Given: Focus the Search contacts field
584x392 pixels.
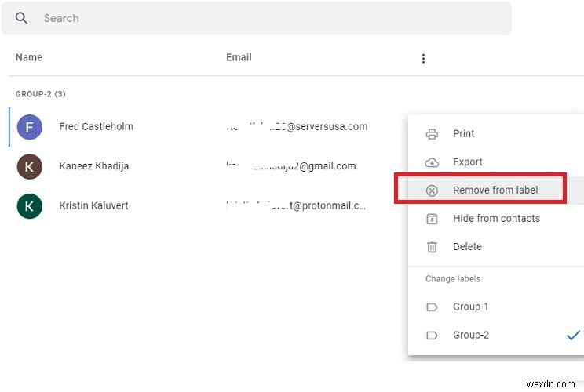Looking at the screenshot, I should (x=256, y=18).
